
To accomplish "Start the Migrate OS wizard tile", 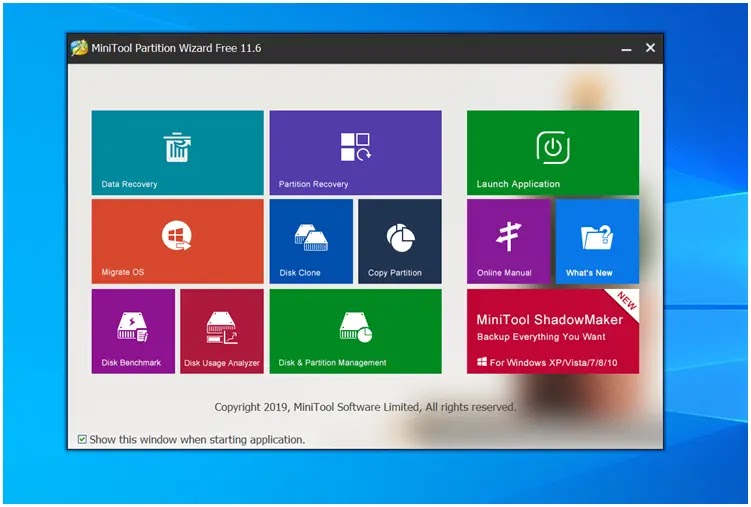I will coord(177,241).
